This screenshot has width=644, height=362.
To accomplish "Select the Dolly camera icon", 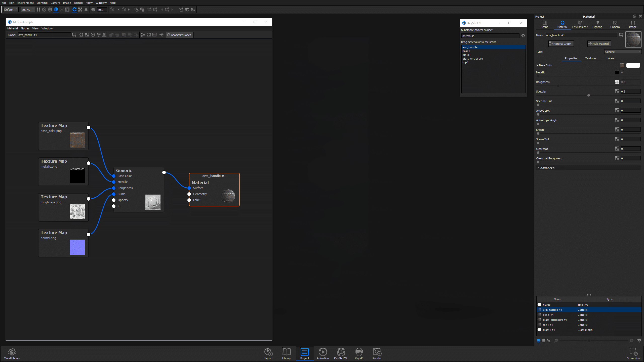I will [86, 10].
